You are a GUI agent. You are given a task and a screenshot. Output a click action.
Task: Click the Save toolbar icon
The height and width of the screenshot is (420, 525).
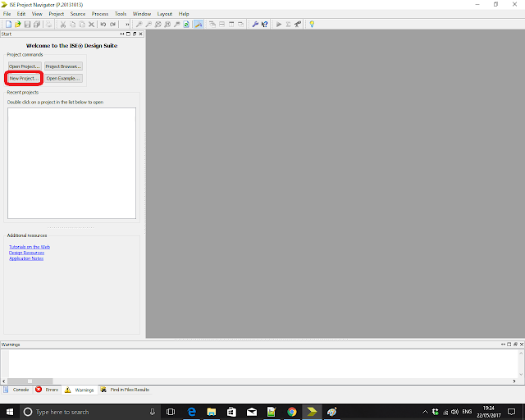pos(27,24)
